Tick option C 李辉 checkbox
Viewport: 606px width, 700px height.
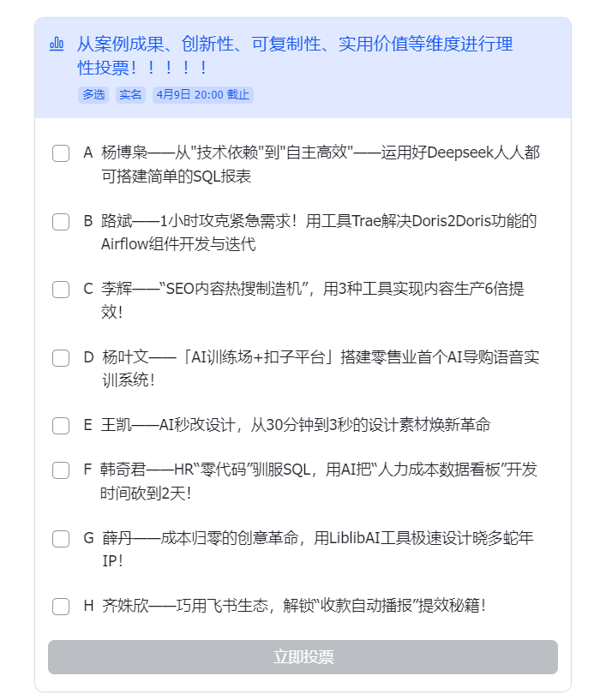click(x=61, y=290)
